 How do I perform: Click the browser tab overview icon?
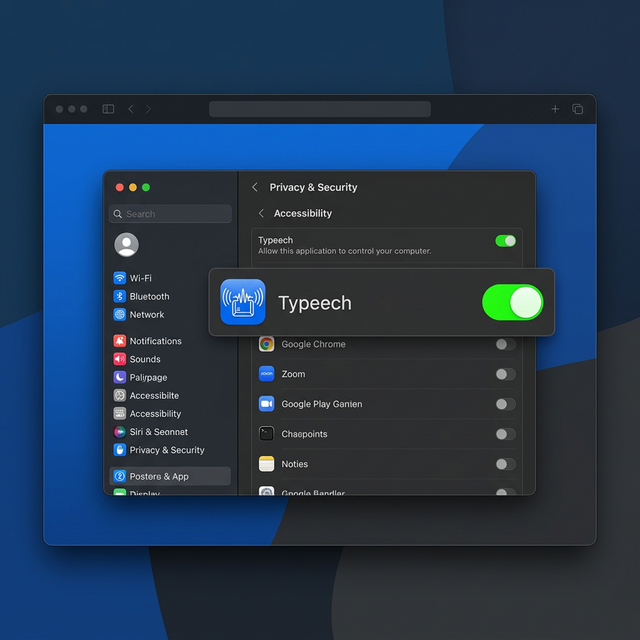click(x=578, y=109)
